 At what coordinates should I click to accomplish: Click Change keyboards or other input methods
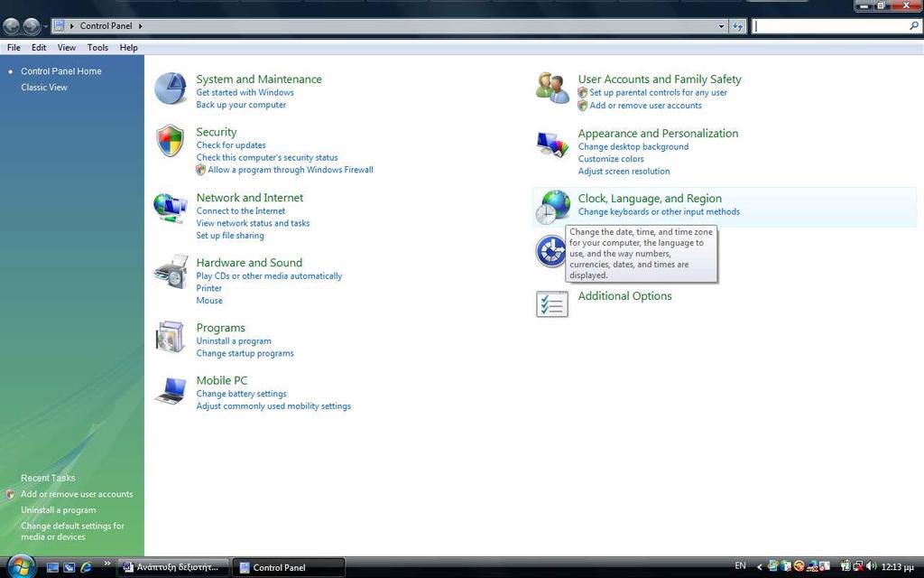659,211
